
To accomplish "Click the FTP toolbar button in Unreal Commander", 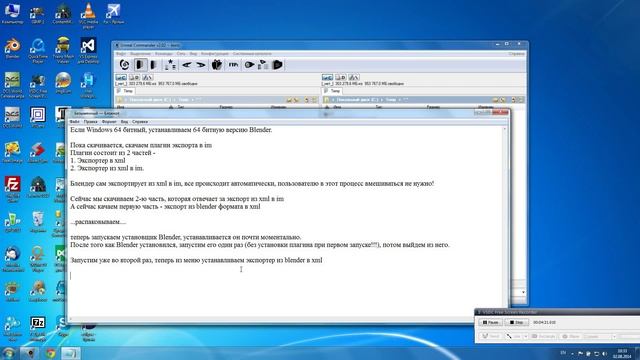I will (x=233, y=64).
